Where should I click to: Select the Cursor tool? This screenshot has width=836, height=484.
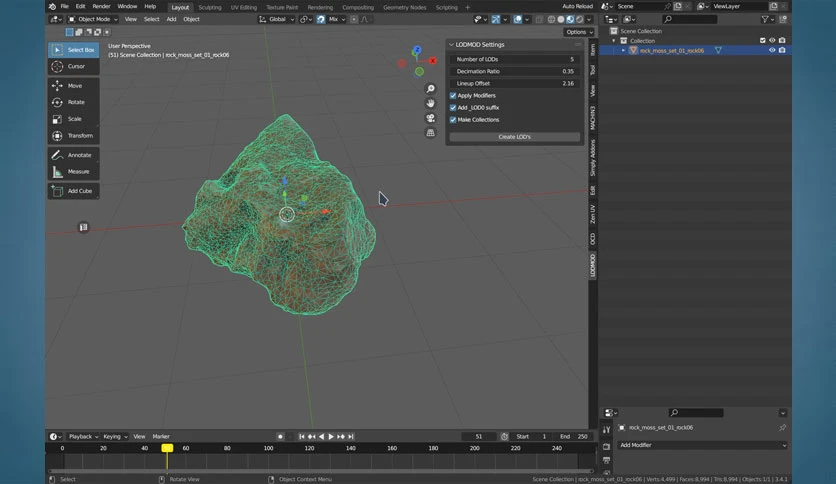tap(74, 67)
